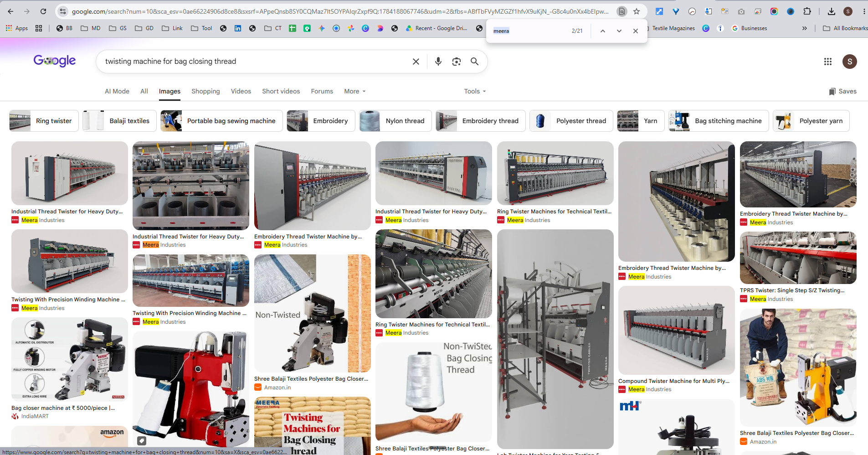Filter by the Nylon thread chip
This screenshot has width=868, height=455.
pos(395,121)
